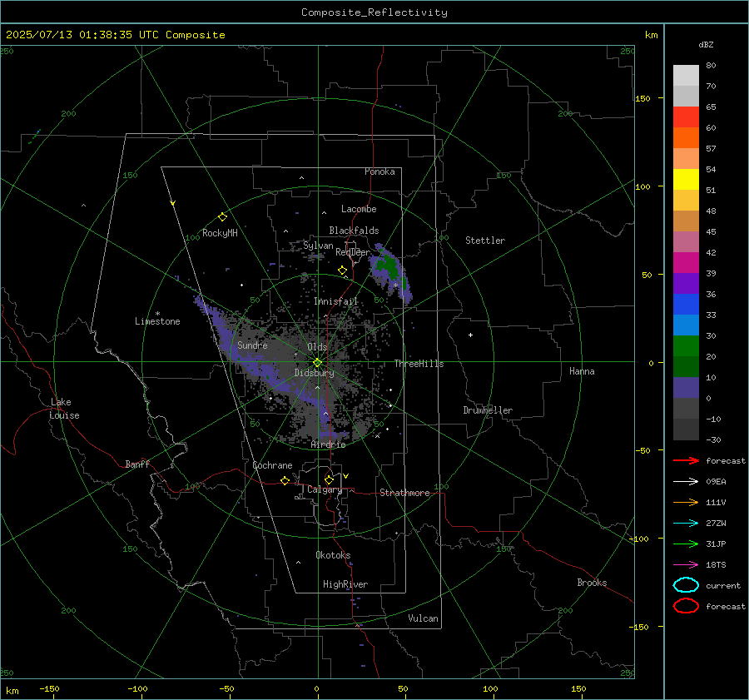The height and width of the screenshot is (700, 749).
Task: Click the green 31JP arrow icon
Action: pyautogui.click(x=686, y=544)
